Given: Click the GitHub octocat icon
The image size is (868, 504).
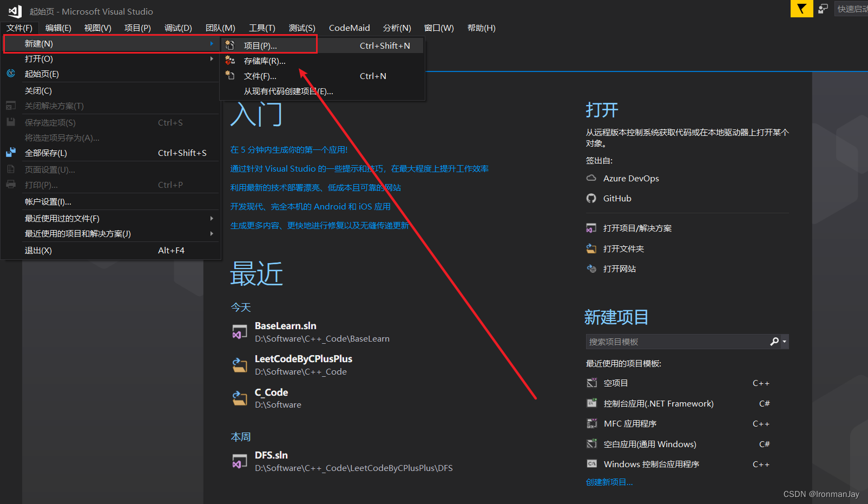Looking at the screenshot, I should pos(591,198).
